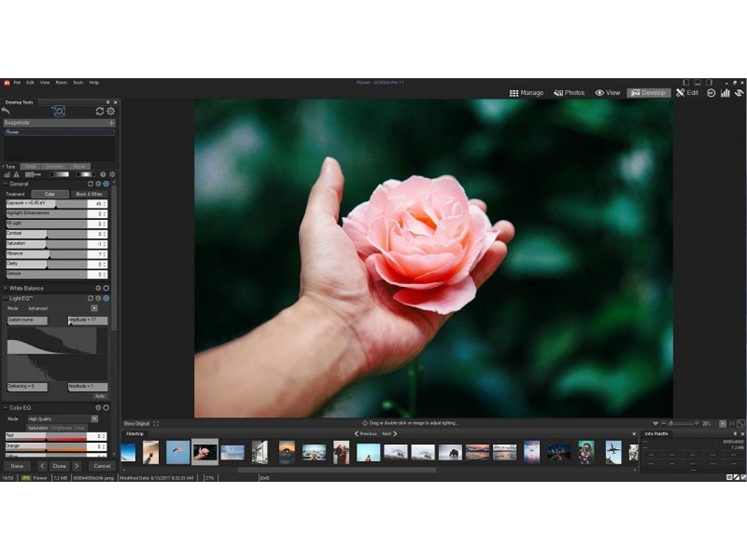747x560 pixels.
Task: Open the Dashboard bar-chart mode icon
Action: click(x=725, y=93)
